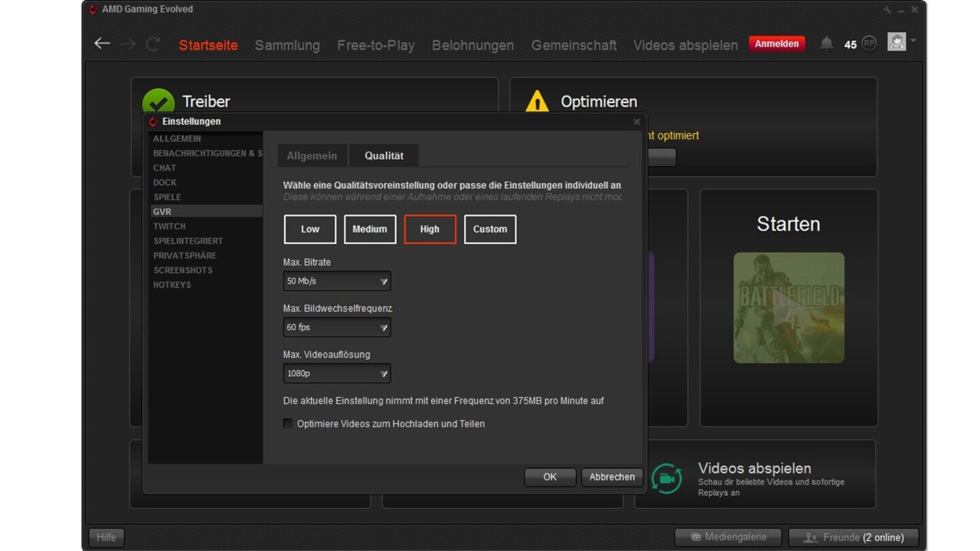Choose the Low quality preset
This screenshot has width=980, height=551.
point(310,229)
